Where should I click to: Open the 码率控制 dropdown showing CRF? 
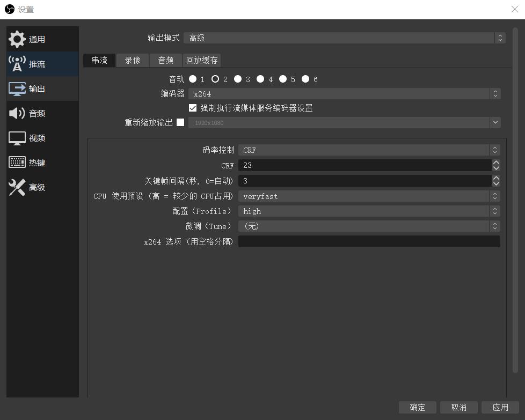tap(369, 150)
